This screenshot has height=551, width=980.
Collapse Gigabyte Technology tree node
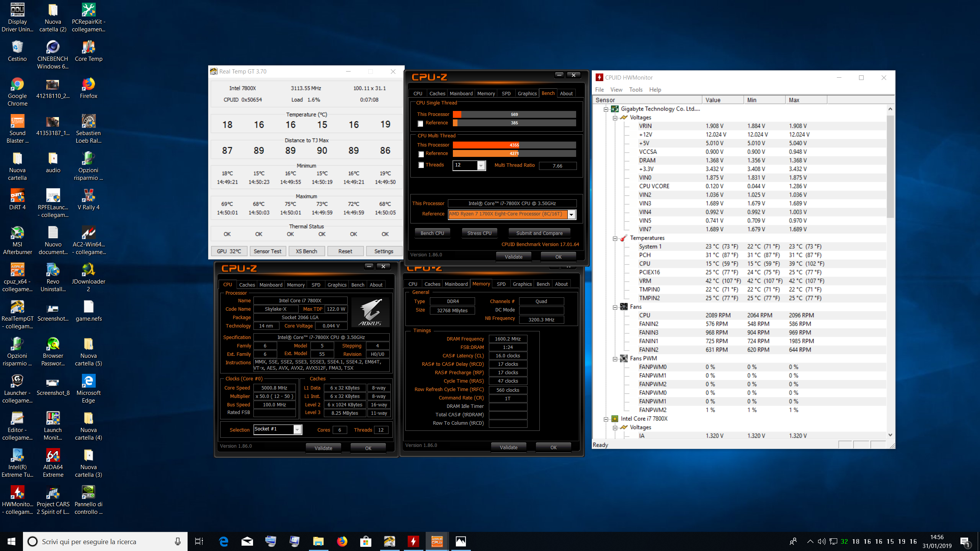606,109
